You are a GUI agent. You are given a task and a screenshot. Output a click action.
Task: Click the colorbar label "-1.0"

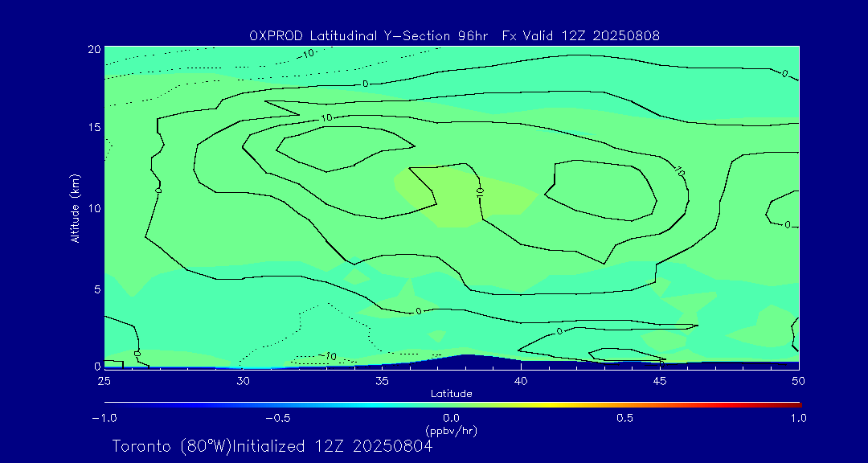pyautogui.click(x=104, y=418)
